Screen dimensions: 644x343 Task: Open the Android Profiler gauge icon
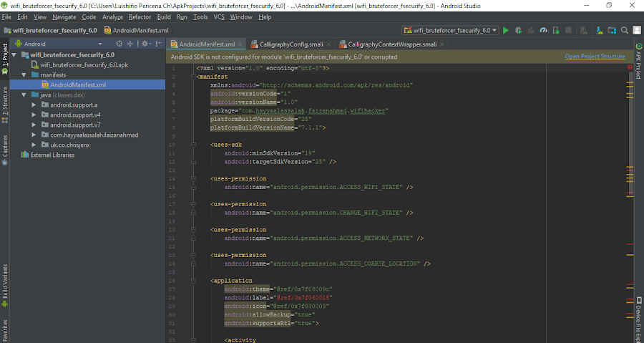[x=543, y=30]
